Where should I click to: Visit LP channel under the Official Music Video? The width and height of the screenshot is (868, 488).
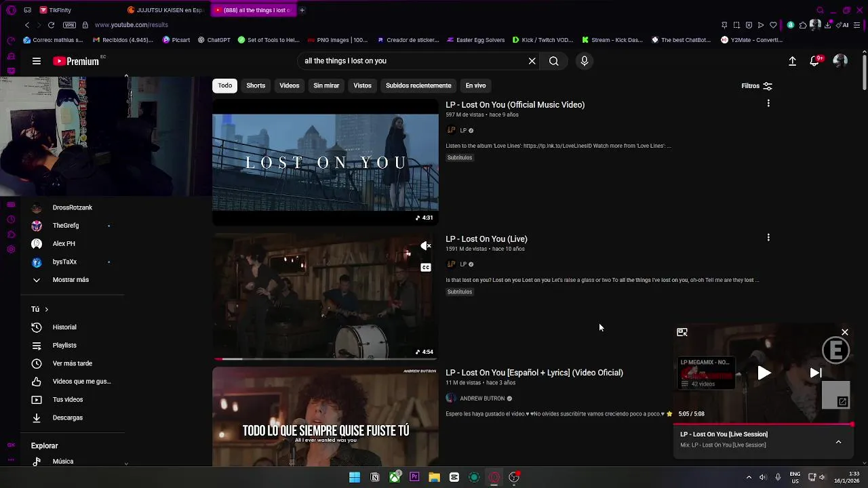pos(463,130)
